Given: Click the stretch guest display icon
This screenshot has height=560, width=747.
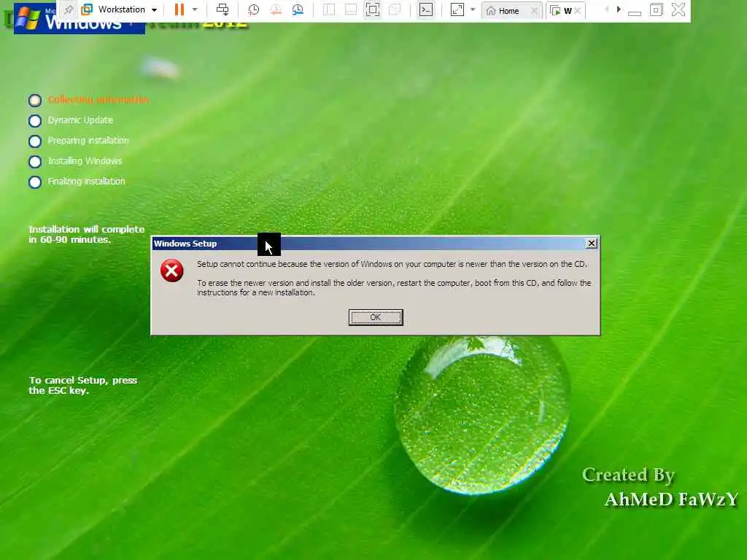Looking at the screenshot, I should (457, 9).
